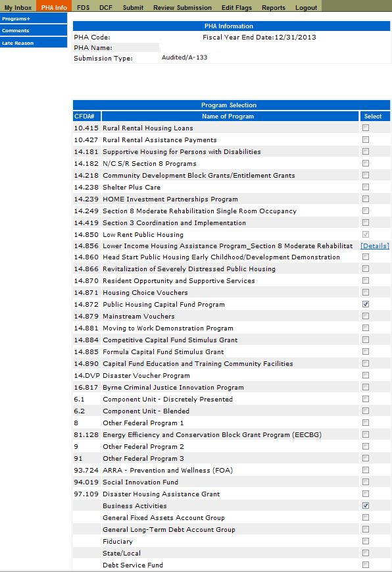Click the Logout menu item
Screen dimensions: 392x572
306,7
